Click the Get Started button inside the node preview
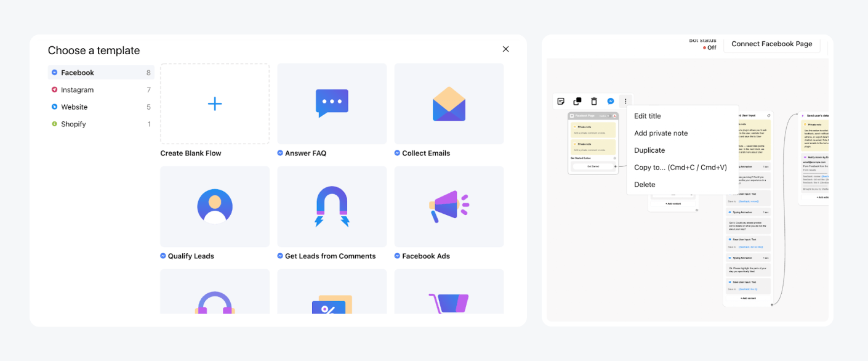The height and width of the screenshot is (361, 868). pos(593,166)
